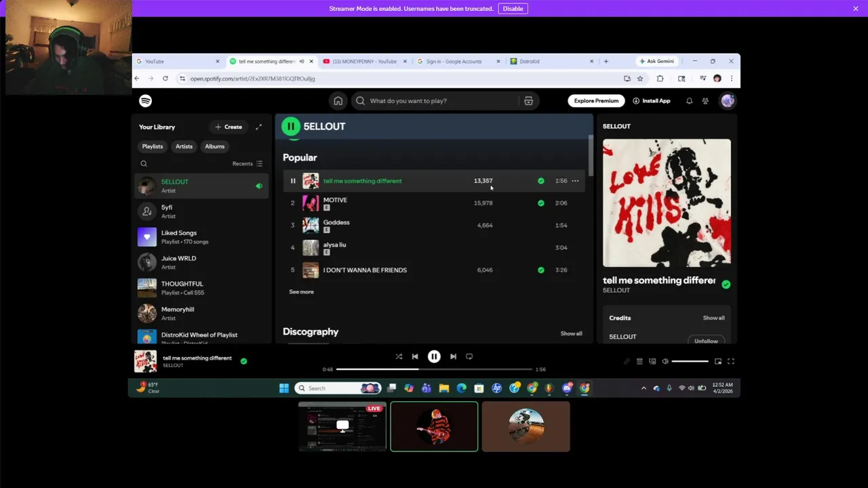Seek in the track progress bar
Image resolution: width=868 pixels, height=488 pixels.
coord(434,369)
